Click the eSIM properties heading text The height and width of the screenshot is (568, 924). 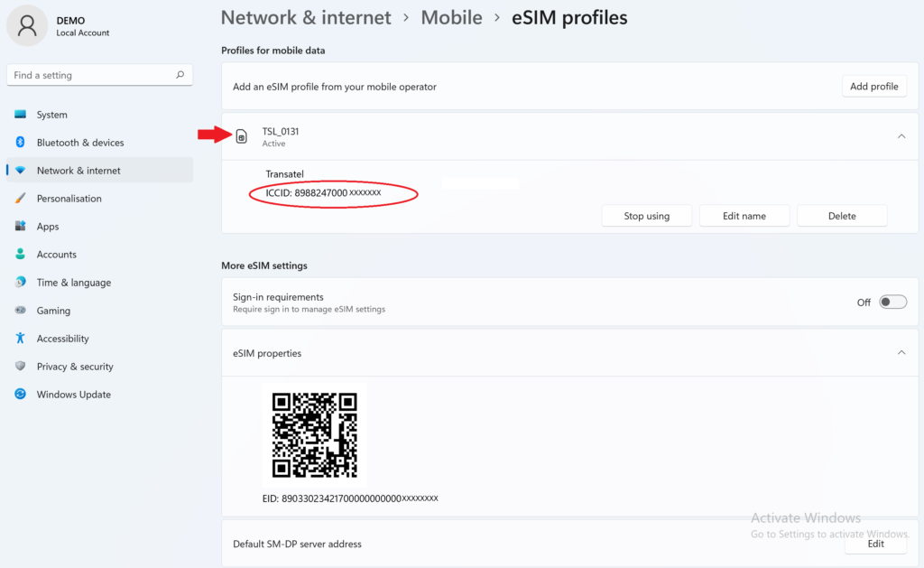pos(267,353)
